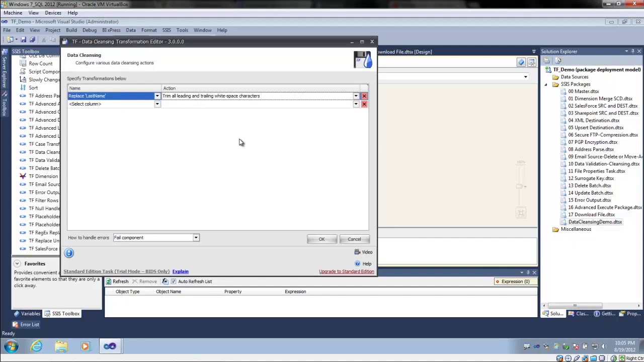
Task: Select TF Filter Rows toolbox icon
Action: coord(23,200)
